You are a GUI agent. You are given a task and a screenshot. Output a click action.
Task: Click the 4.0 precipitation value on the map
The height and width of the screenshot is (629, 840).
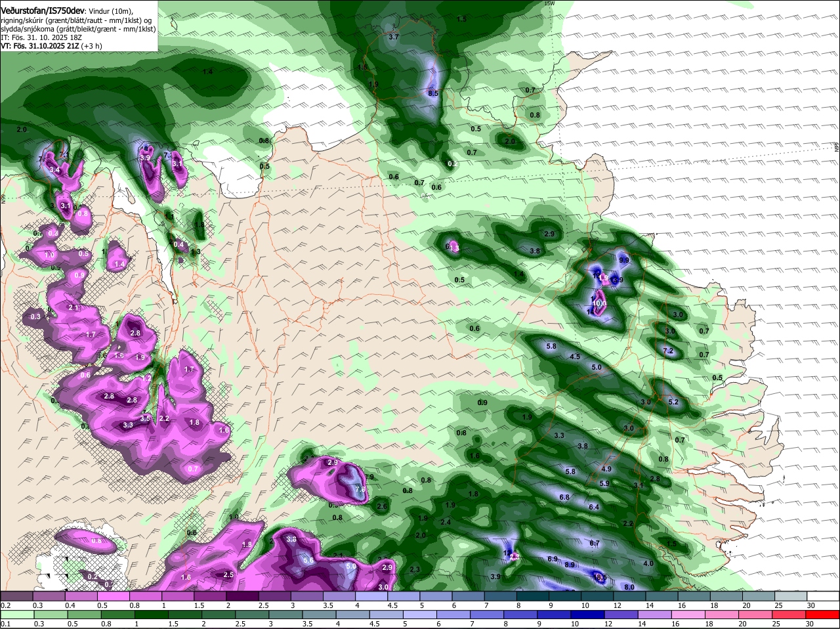[648, 563]
